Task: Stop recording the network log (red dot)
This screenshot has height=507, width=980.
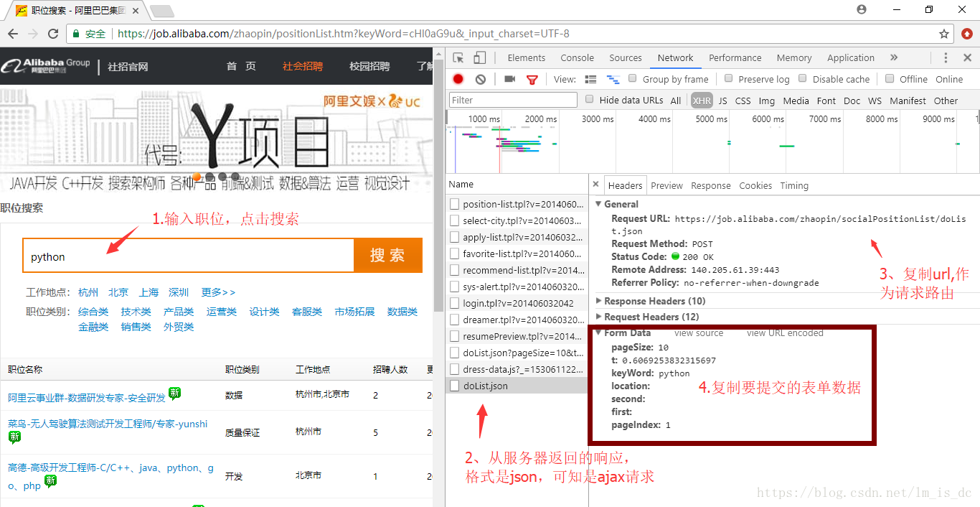Action: pos(458,79)
